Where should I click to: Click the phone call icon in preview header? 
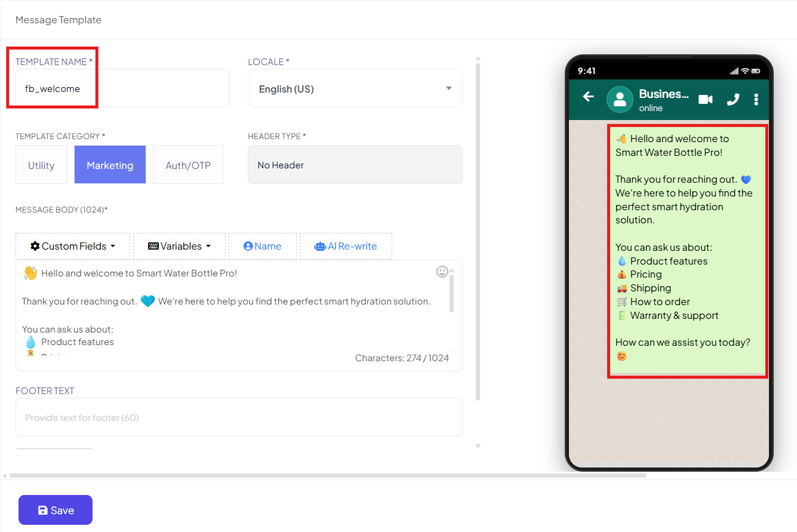point(733,99)
